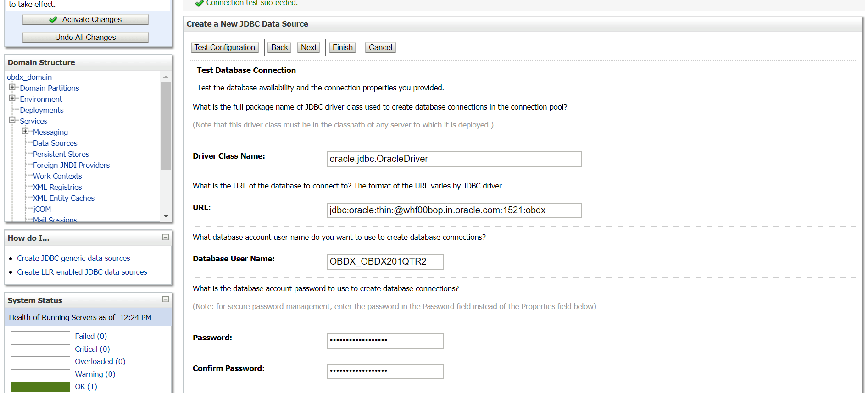Screen dimensions: 868x393
Task: Collapse the Services tree node
Action: click(12, 120)
